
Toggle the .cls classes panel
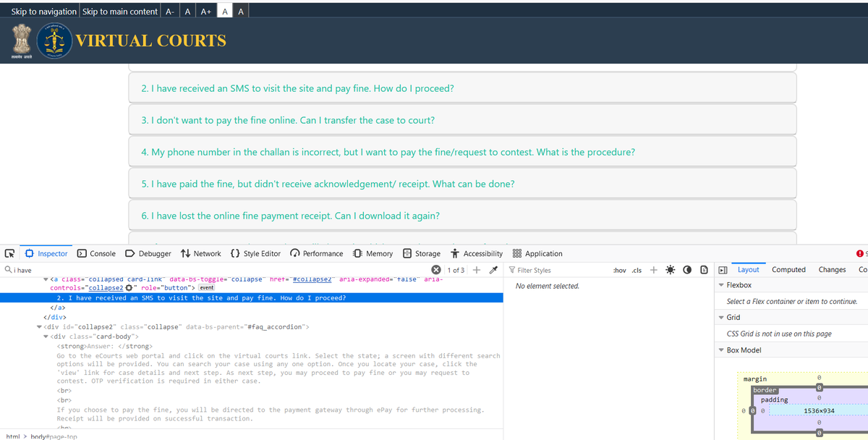click(x=638, y=270)
